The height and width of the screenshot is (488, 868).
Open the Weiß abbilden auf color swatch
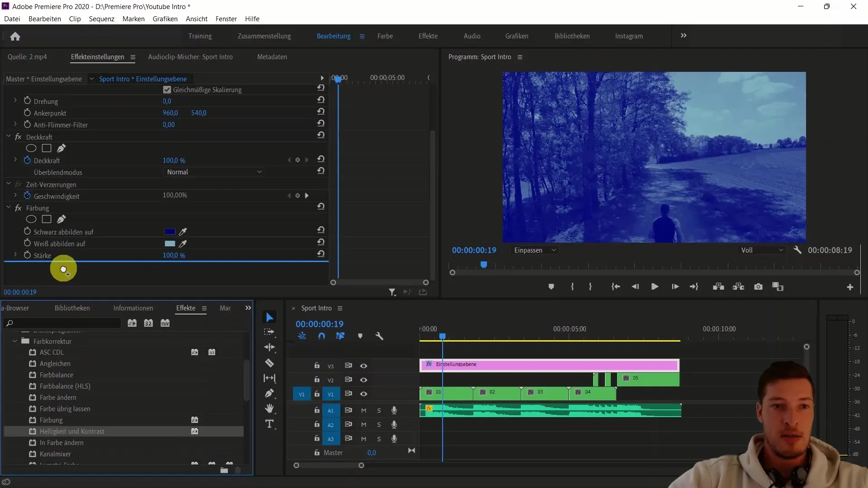click(170, 244)
